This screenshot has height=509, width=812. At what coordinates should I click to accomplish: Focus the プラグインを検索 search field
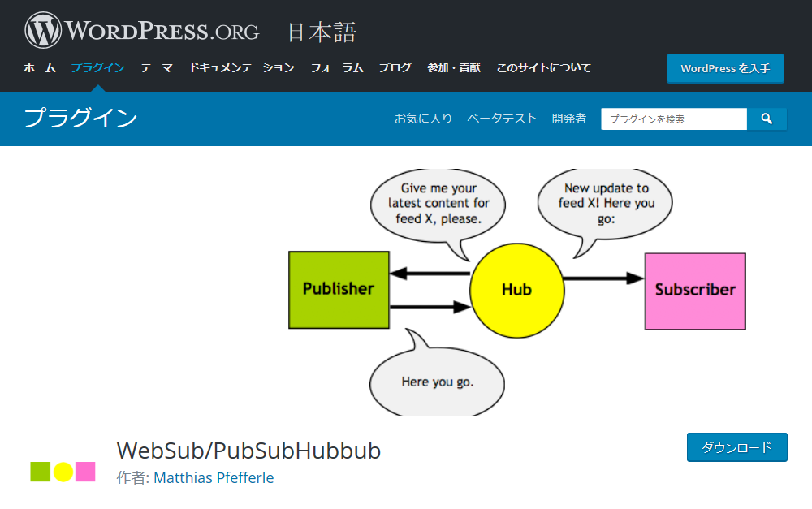coord(673,119)
